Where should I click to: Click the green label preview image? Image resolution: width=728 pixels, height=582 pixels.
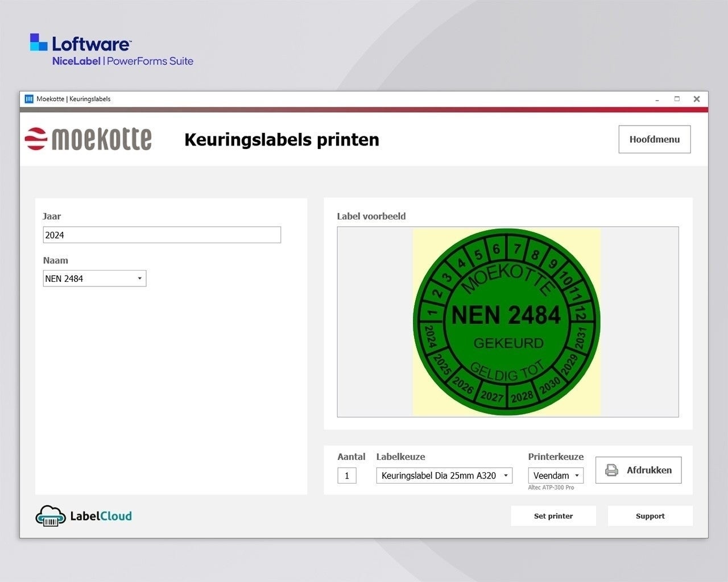click(x=506, y=322)
